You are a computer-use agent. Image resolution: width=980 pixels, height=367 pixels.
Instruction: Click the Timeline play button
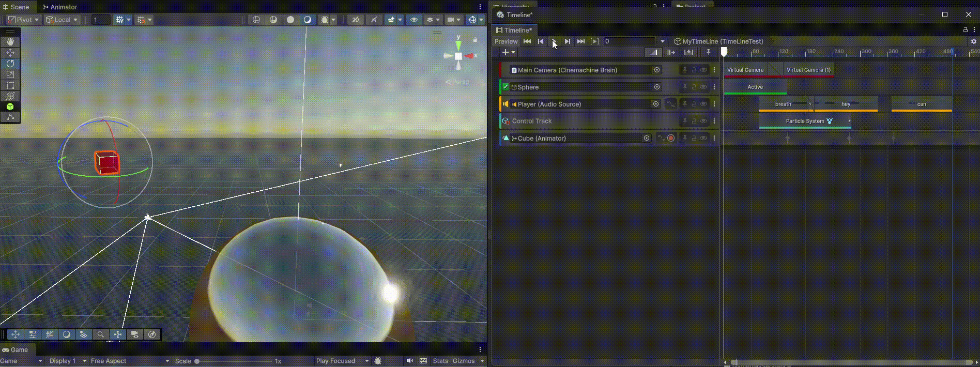[554, 41]
